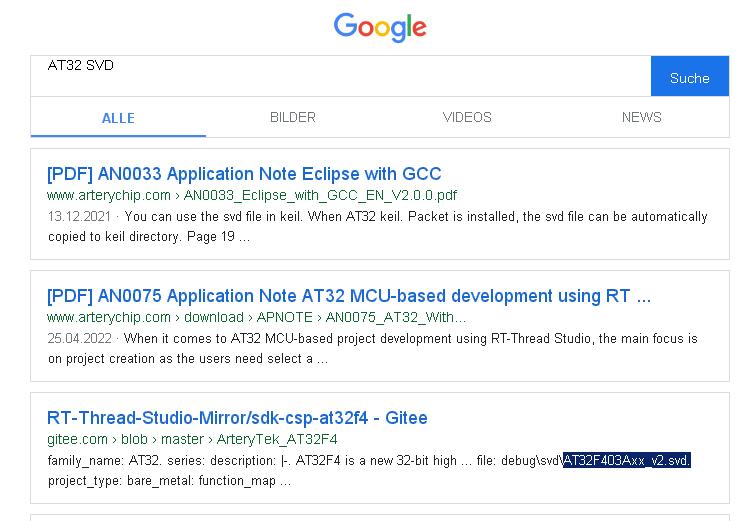
Task: Click the AN0033_Eclipse_with_GCC_EN_V2.0.0.pdf URL path
Action: click(x=320, y=195)
